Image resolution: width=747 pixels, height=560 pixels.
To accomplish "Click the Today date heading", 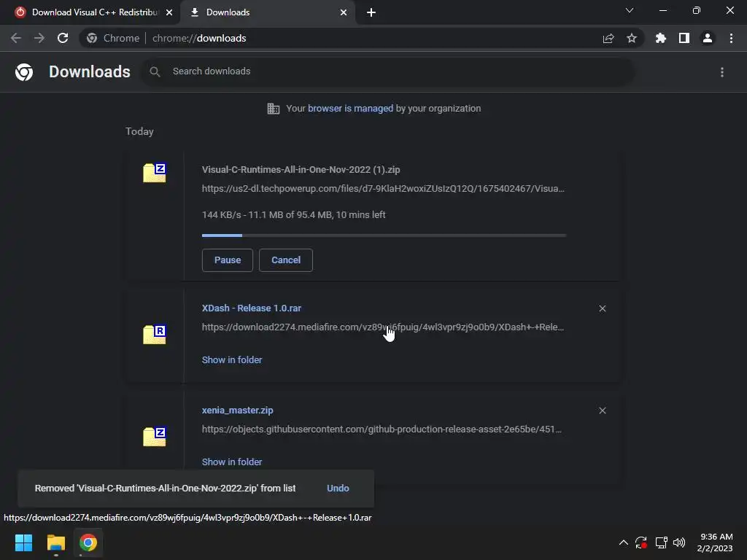I will (x=139, y=131).
